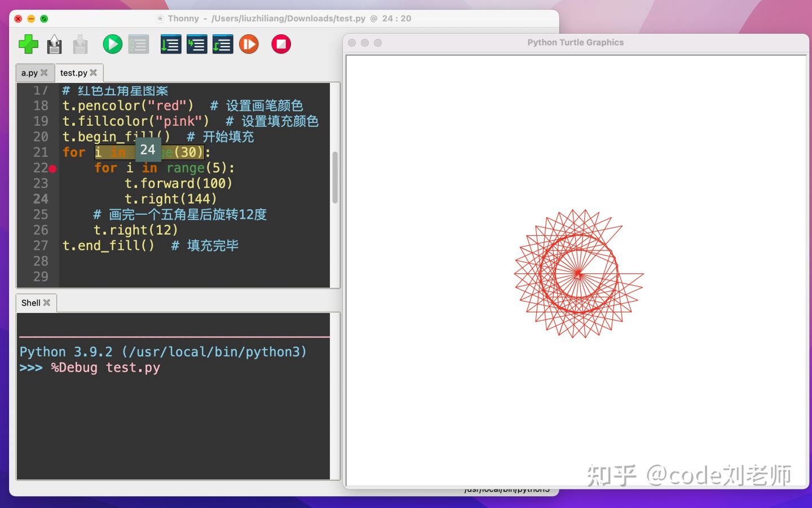Stop the program with the red Stop icon

tap(281, 44)
